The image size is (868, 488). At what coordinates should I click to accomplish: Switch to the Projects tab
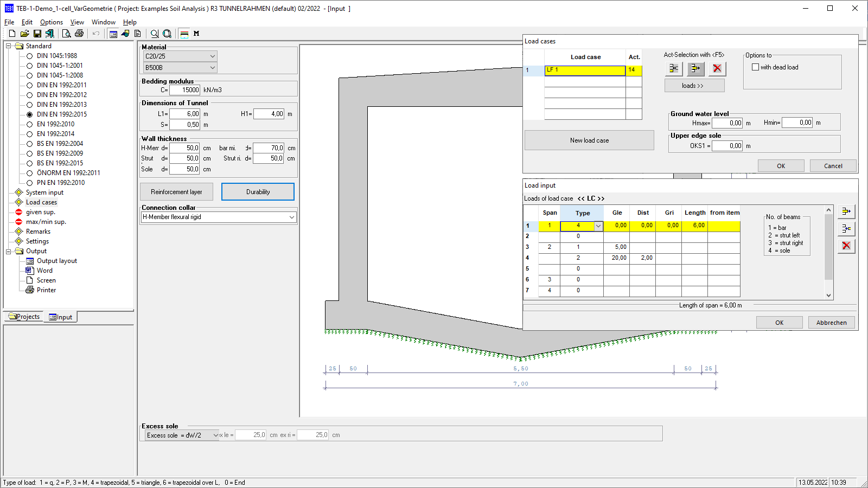[24, 317]
